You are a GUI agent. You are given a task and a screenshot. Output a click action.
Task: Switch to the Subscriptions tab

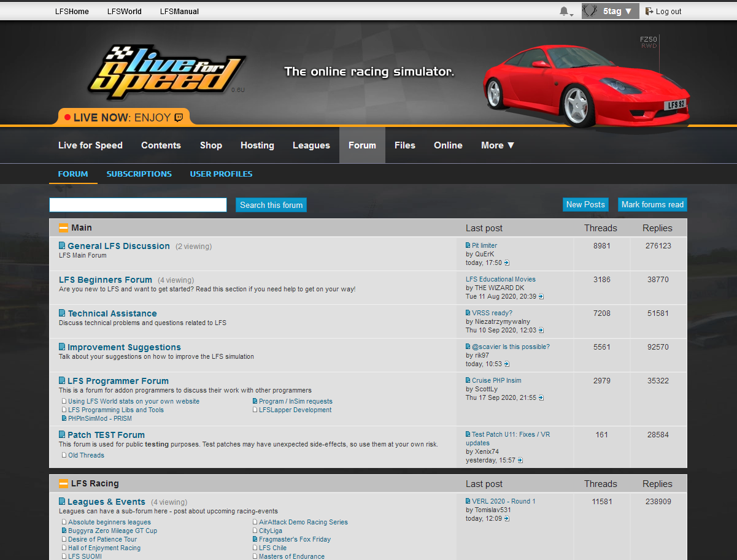(x=139, y=174)
